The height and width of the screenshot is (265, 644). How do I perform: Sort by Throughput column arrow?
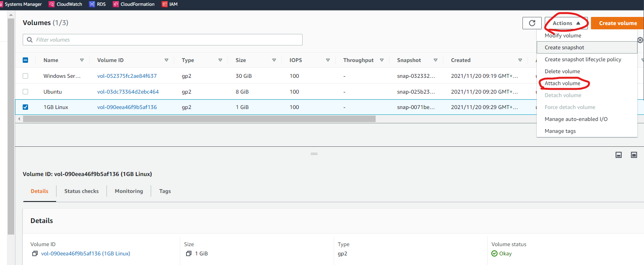[382, 60]
